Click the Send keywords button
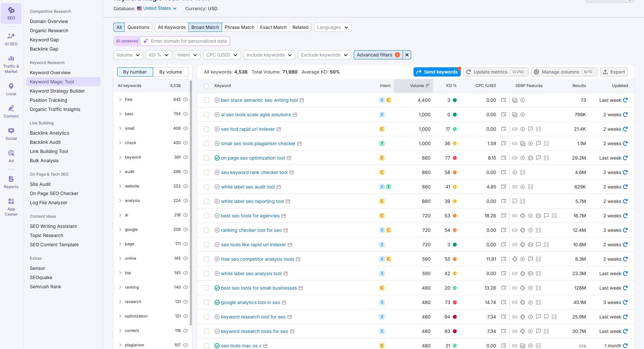Viewport: 644px width, 349px height. tap(436, 72)
